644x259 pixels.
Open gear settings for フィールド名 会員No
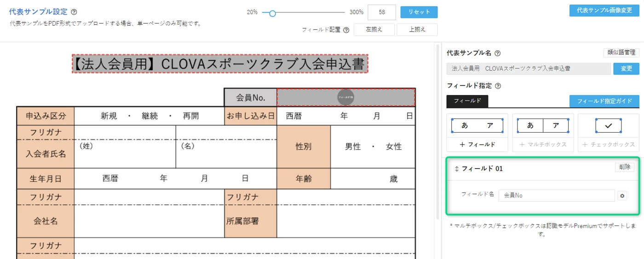tap(622, 196)
